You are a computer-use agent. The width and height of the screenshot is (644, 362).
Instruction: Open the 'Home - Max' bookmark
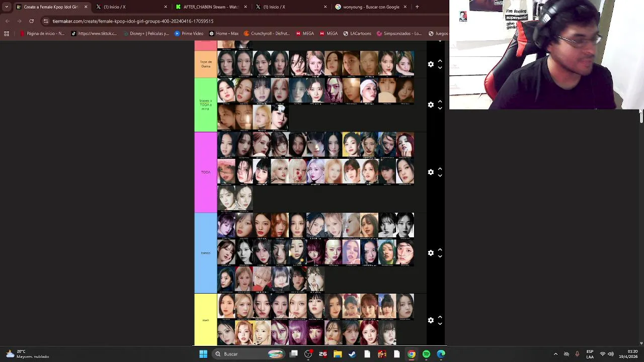224,34
